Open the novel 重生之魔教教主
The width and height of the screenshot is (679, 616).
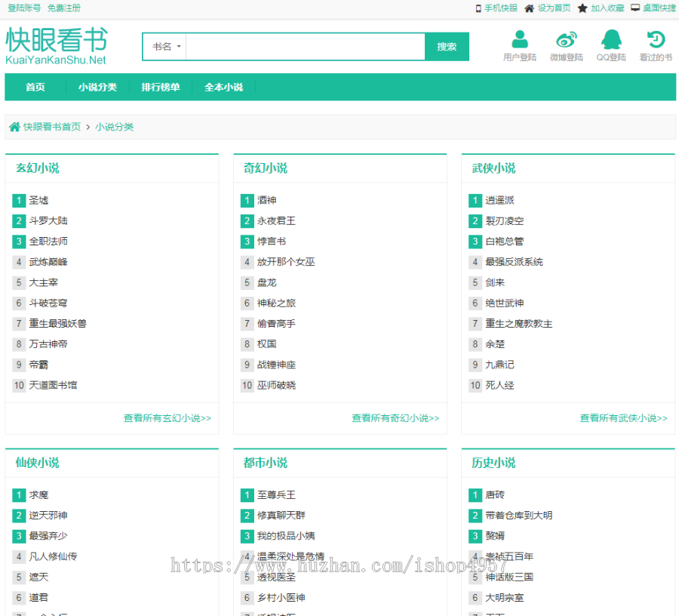pyautogui.click(x=519, y=324)
